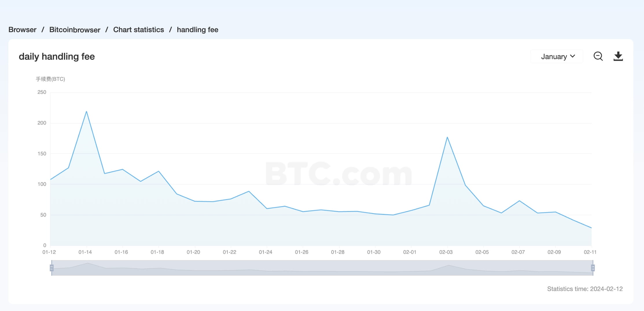Click the range selector mini-chart band
Viewport: 644px width, 311px height.
pos(322,268)
